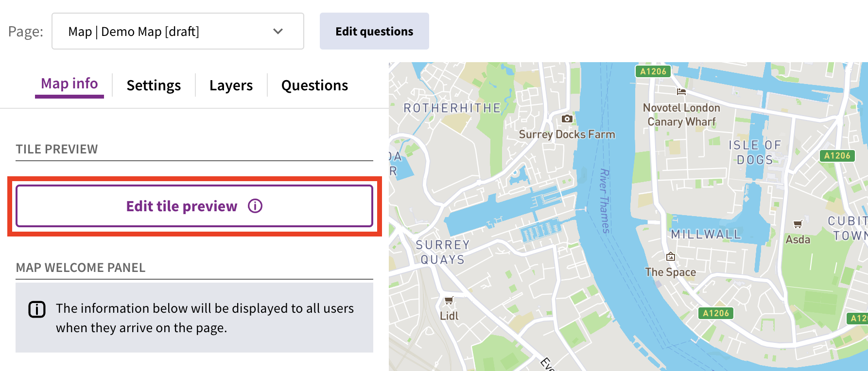The image size is (868, 371).
Task: Click the camera icon at Surrey Docks Farm
Action: [x=567, y=118]
